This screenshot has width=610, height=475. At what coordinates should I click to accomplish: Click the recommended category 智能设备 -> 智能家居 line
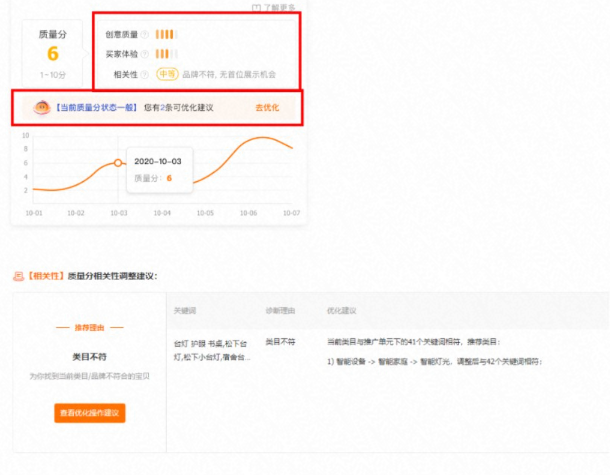click(x=434, y=362)
